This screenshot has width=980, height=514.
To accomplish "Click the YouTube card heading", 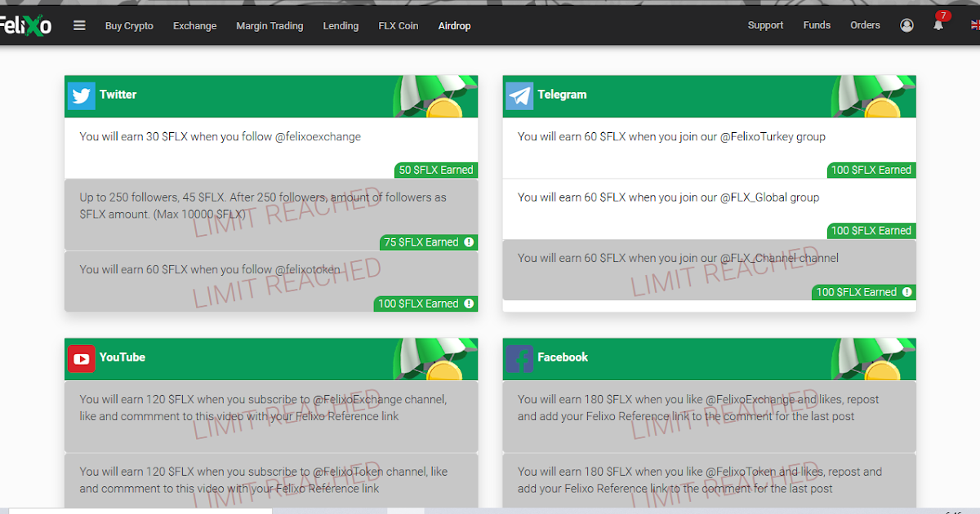I will coord(122,357).
